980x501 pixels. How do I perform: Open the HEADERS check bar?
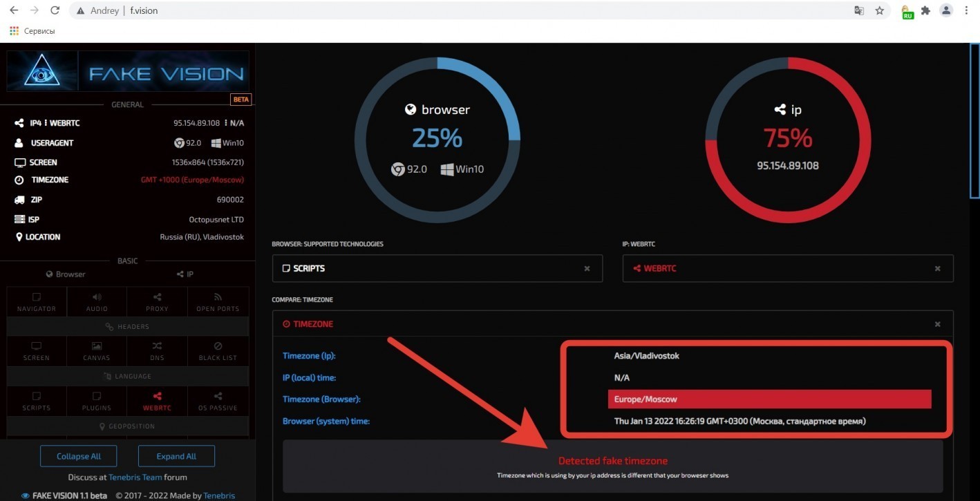pyautogui.click(x=128, y=326)
